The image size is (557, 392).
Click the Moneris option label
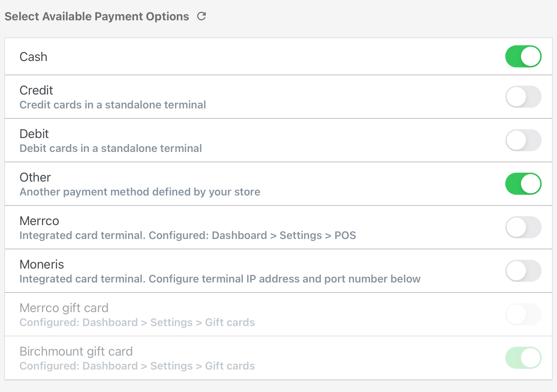click(x=42, y=264)
